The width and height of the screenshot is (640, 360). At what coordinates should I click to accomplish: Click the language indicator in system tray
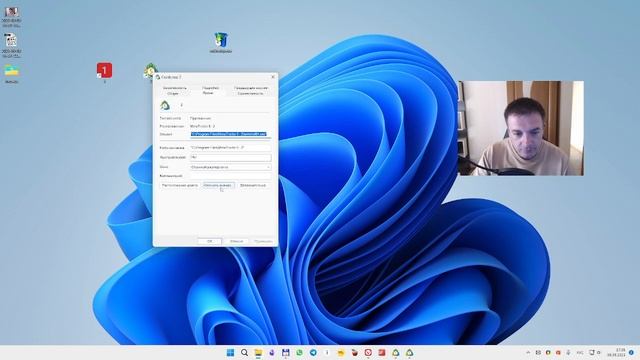coord(580,352)
